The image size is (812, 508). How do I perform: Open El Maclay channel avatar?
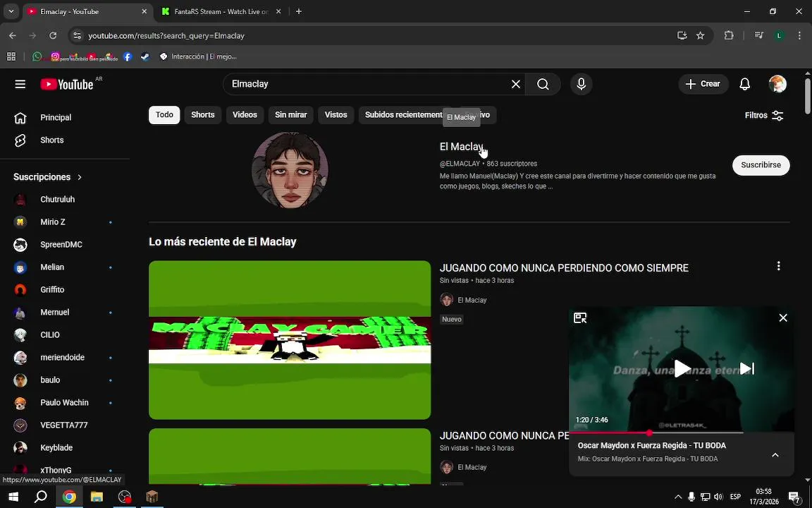(290, 170)
